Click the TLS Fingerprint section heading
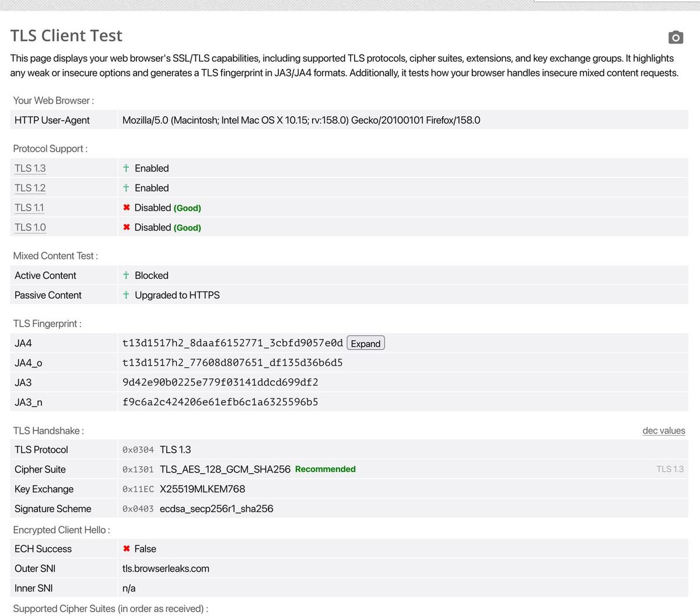 (47, 324)
